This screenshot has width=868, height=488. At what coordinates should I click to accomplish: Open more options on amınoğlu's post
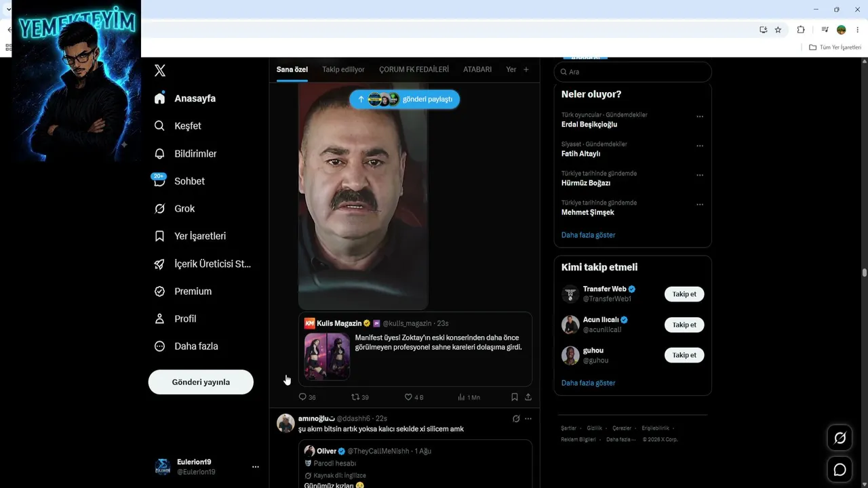[x=528, y=419]
